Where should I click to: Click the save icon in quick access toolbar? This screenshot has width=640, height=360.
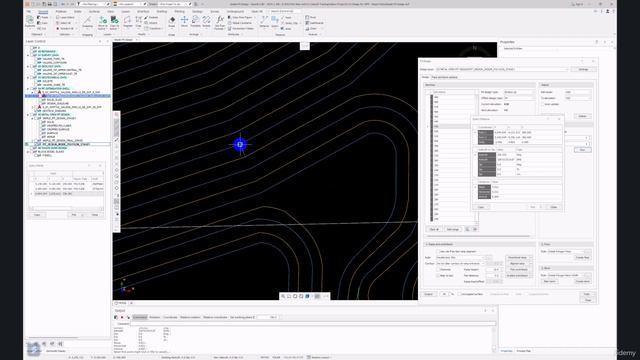(x=44, y=4)
